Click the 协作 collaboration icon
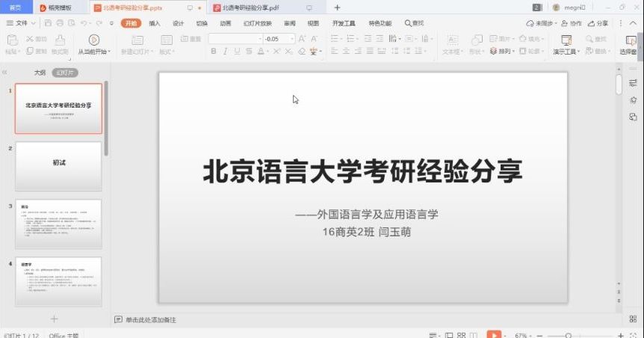Image resolution: width=644 pixels, height=338 pixels. click(x=572, y=23)
